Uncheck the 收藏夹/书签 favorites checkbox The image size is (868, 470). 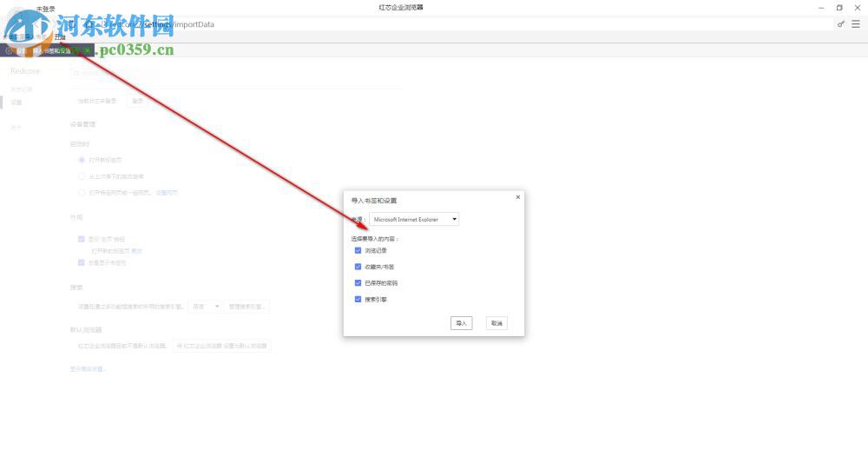358,267
